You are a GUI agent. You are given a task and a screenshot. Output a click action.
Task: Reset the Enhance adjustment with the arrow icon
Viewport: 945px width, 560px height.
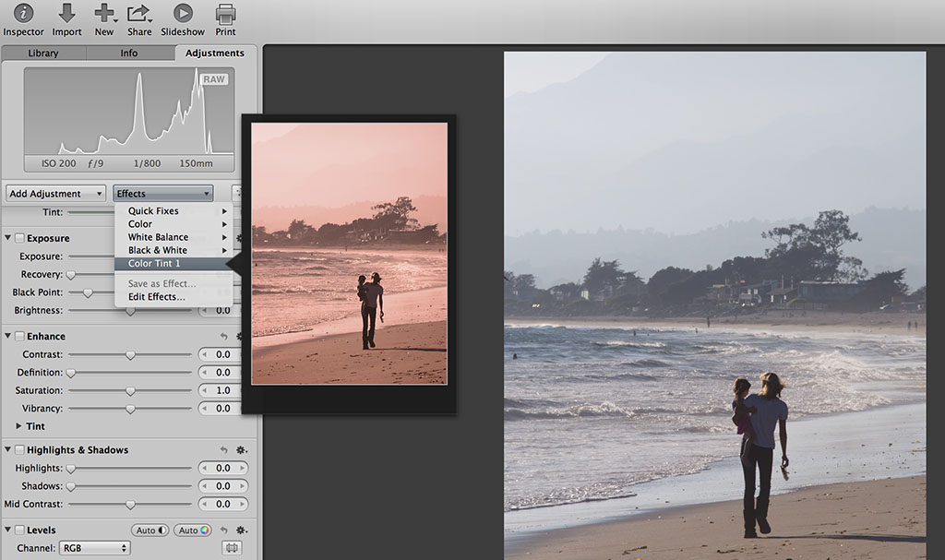pyautogui.click(x=223, y=337)
